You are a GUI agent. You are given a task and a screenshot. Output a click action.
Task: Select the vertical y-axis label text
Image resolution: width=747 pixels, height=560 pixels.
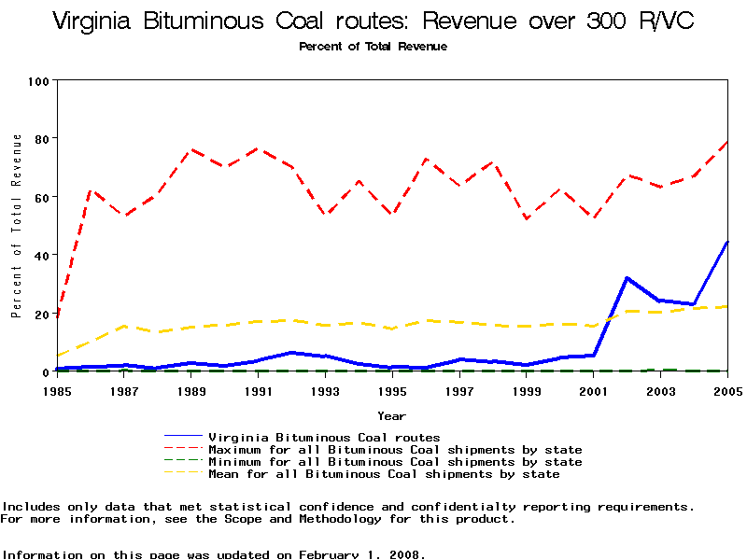tap(17, 226)
